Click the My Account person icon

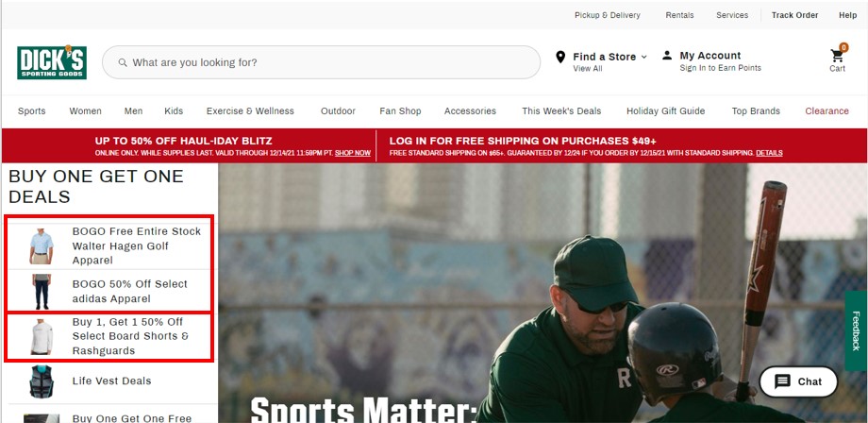coord(667,56)
